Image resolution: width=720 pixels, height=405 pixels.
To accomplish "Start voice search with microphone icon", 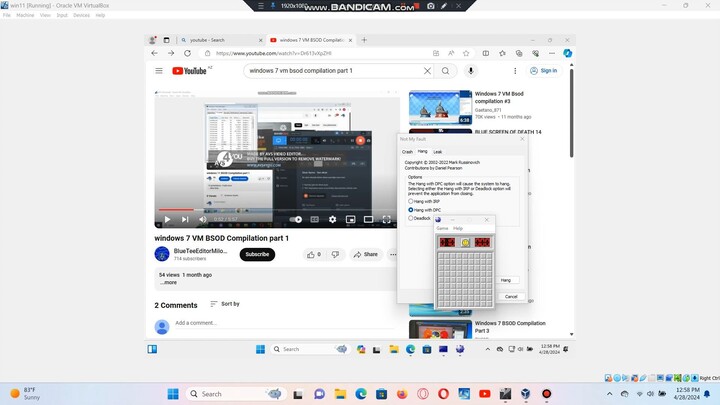I will 471,71.
